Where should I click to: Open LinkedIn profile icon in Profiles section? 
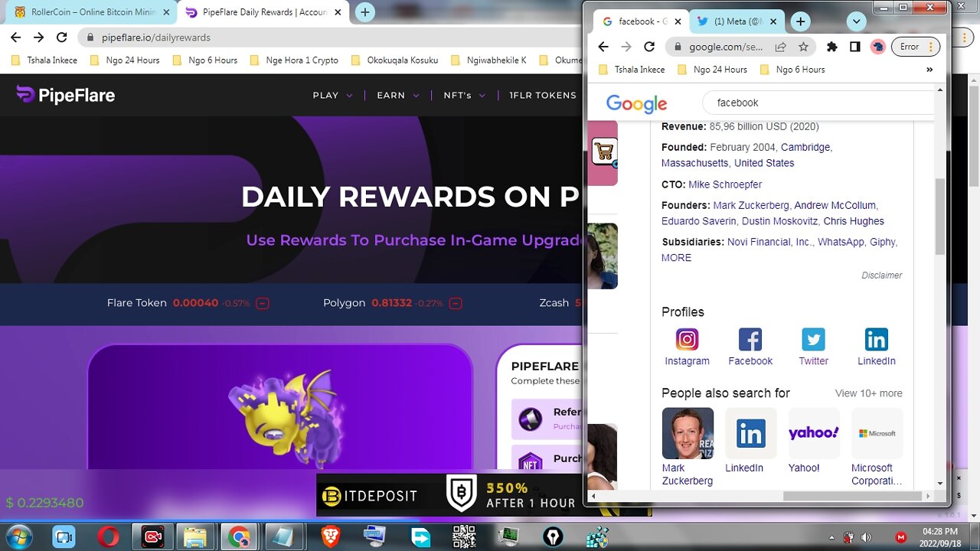(876, 339)
